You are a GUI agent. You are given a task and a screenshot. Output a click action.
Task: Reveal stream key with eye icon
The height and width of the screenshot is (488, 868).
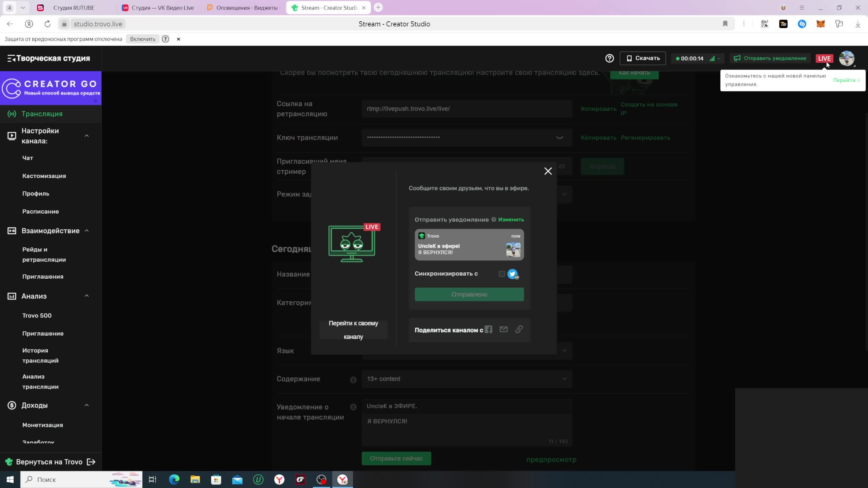click(x=559, y=137)
